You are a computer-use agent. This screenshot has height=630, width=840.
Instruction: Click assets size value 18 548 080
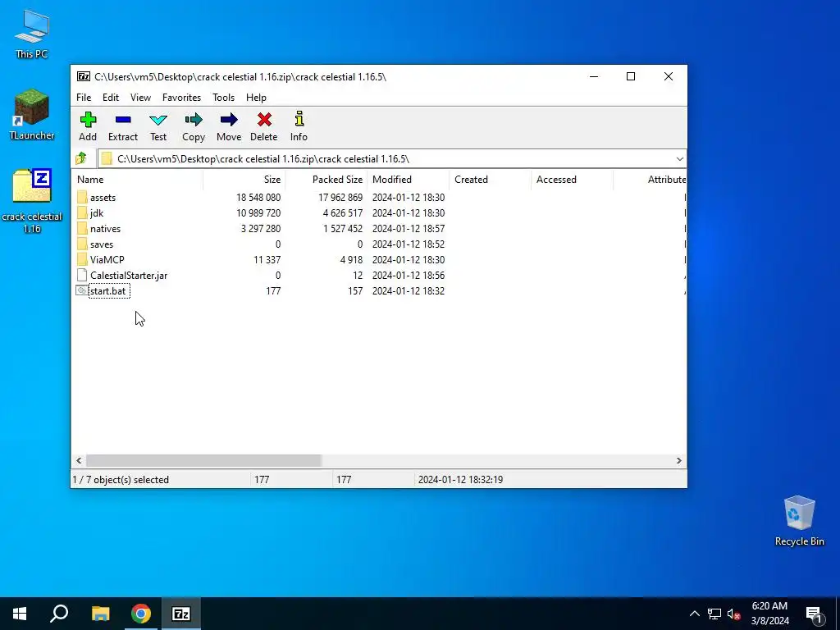[x=258, y=197]
